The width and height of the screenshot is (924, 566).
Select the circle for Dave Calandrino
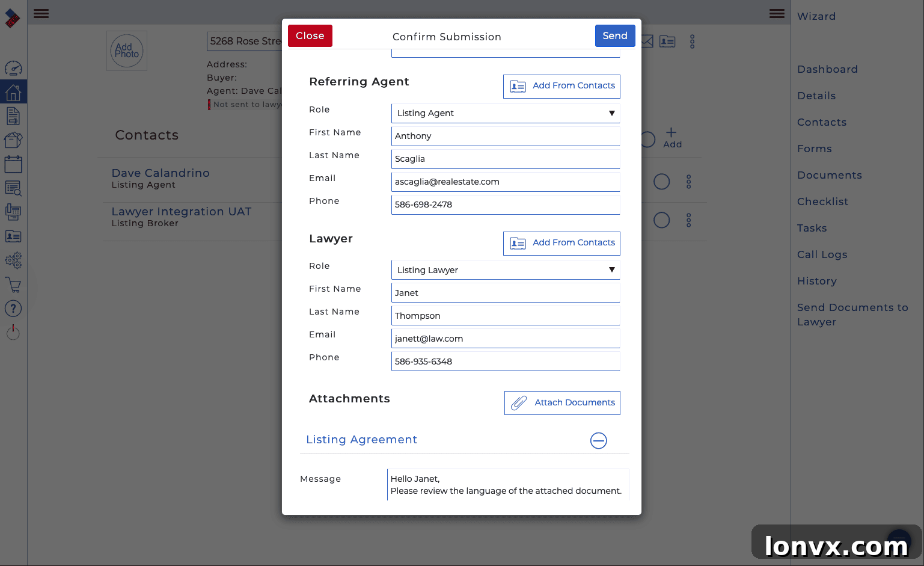click(662, 182)
